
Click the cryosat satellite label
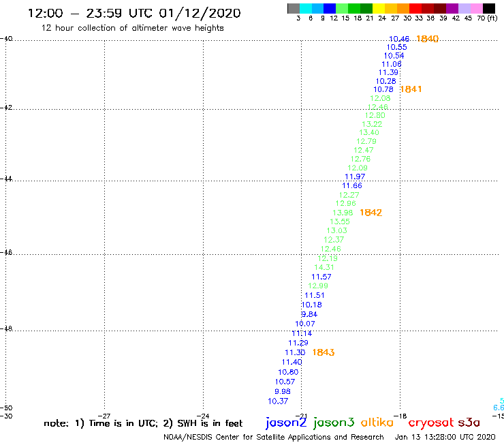point(430,423)
